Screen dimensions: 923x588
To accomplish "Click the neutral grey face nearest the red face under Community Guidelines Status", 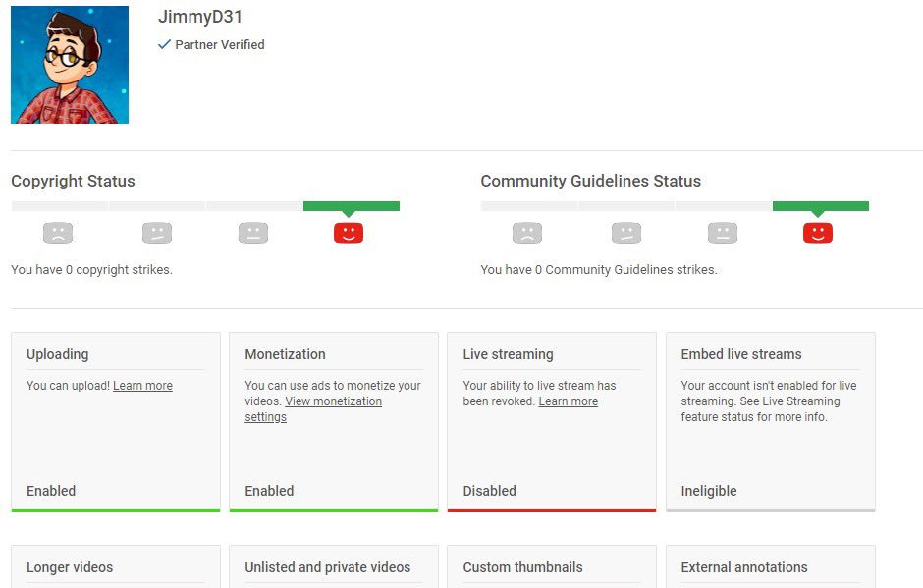I will click(x=723, y=233).
